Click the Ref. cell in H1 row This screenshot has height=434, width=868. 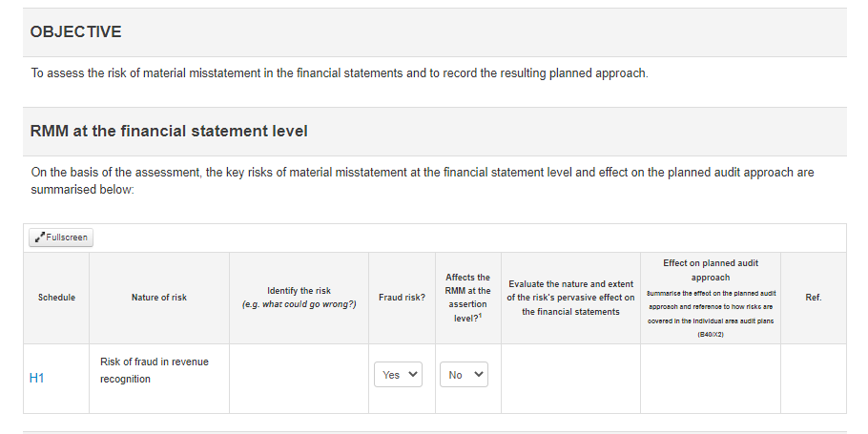pyautogui.click(x=814, y=379)
